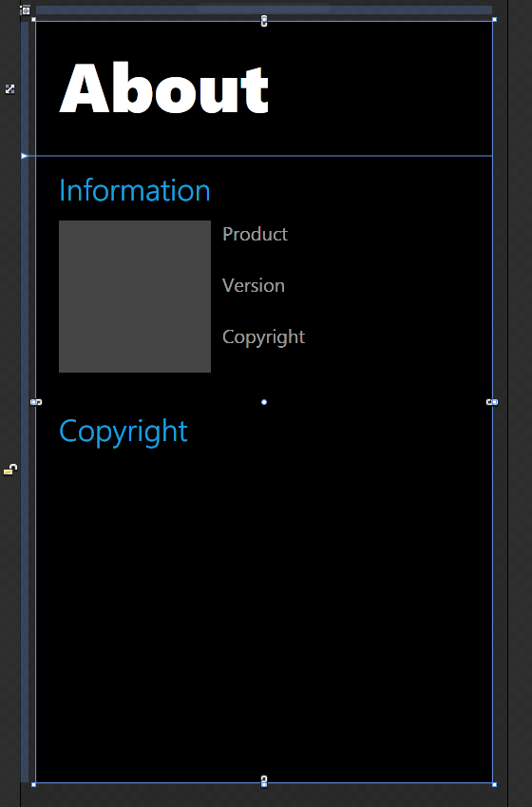This screenshot has height=807, width=532.
Task: Select the gray Copyright label beside the image
Action: pyautogui.click(x=263, y=337)
